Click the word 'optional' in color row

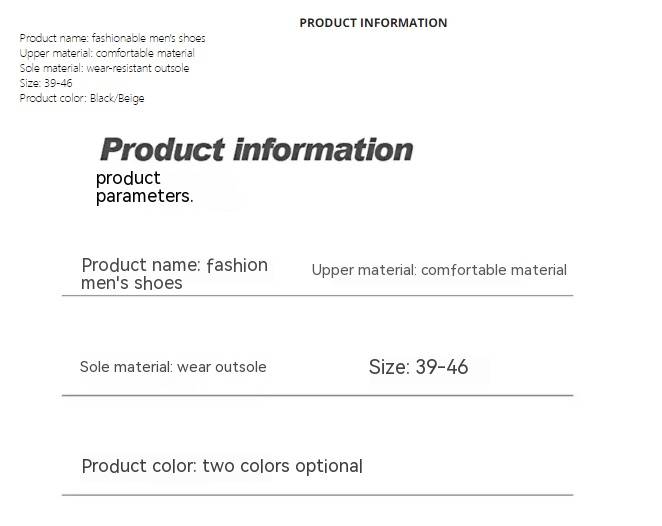coord(329,466)
